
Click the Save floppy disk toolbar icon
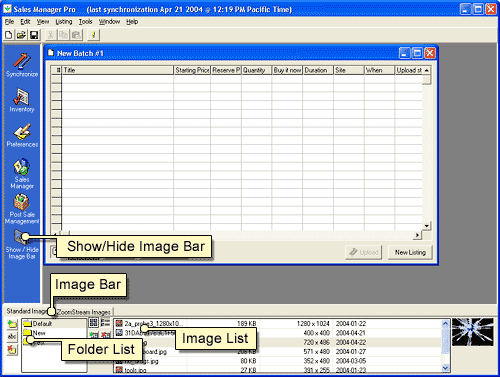pos(34,35)
